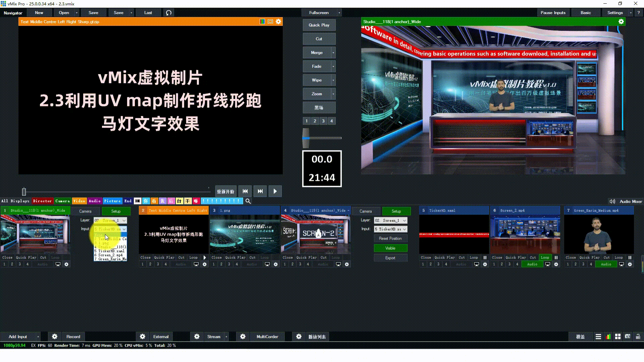644x362 pixels.
Task: Click the Cut transition button
Action: 319,39
